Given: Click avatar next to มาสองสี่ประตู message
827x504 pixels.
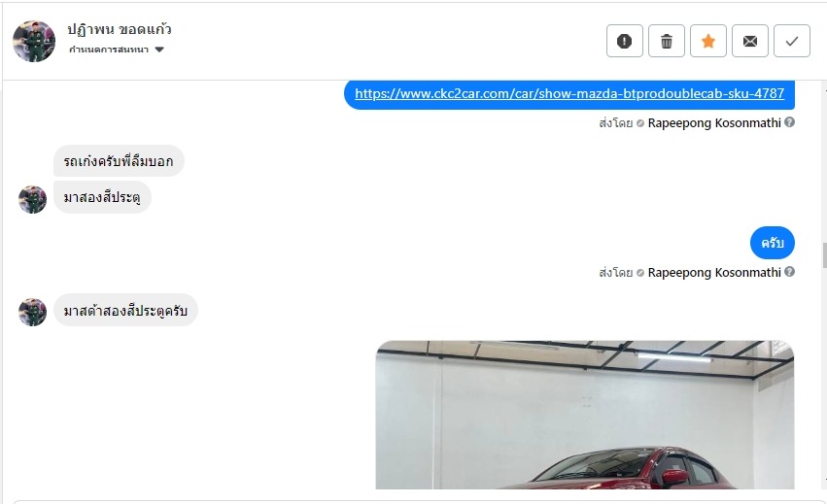Looking at the screenshot, I should [x=33, y=199].
